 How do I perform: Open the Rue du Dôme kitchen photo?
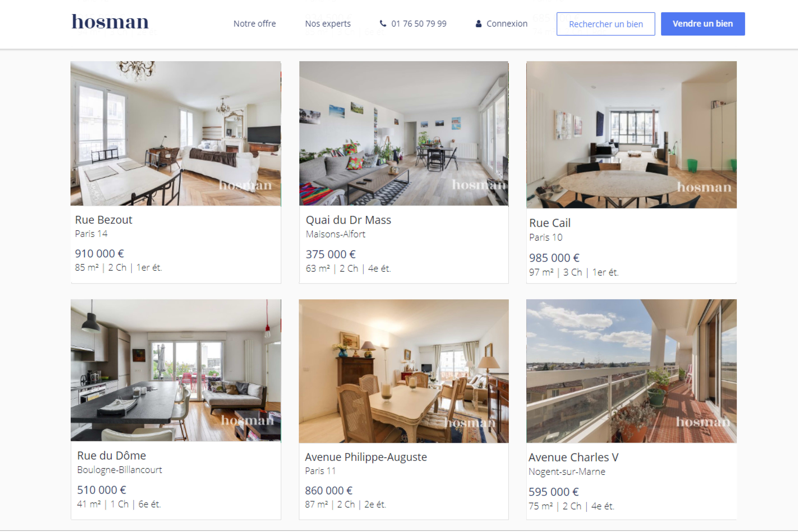tap(176, 370)
